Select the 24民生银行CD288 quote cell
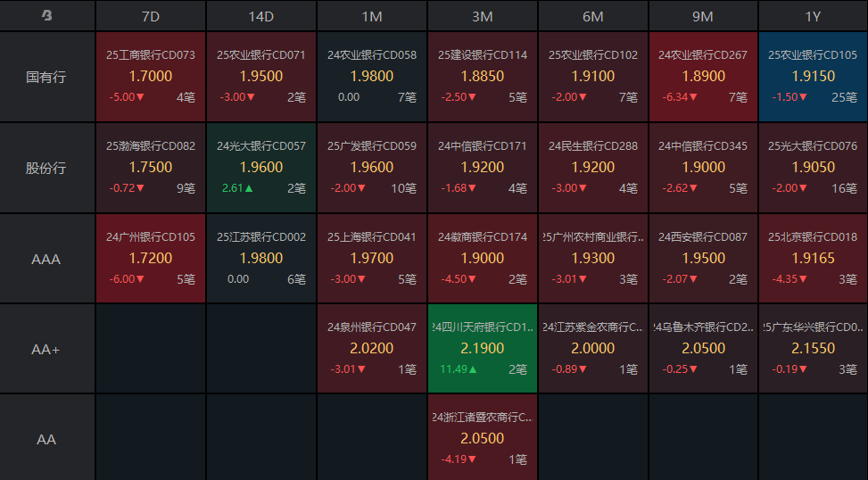 (x=593, y=168)
